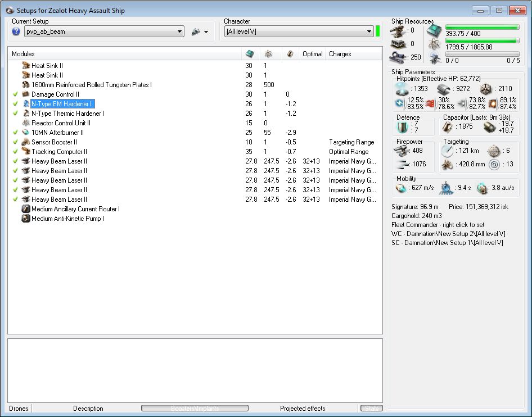Click the Modules column header
Image resolution: width=532 pixels, height=417 pixels.
click(x=125, y=54)
